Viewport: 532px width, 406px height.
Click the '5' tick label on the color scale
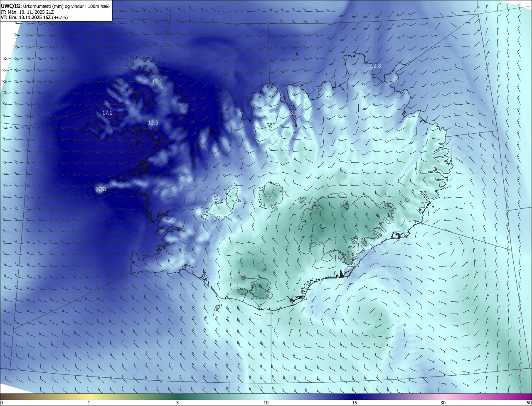177,403
